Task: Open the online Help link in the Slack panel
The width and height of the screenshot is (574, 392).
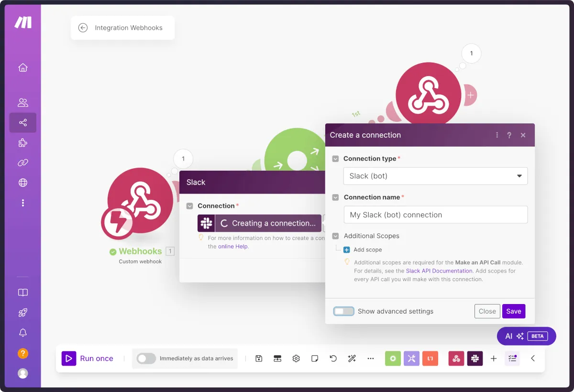Action: (233, 247)
